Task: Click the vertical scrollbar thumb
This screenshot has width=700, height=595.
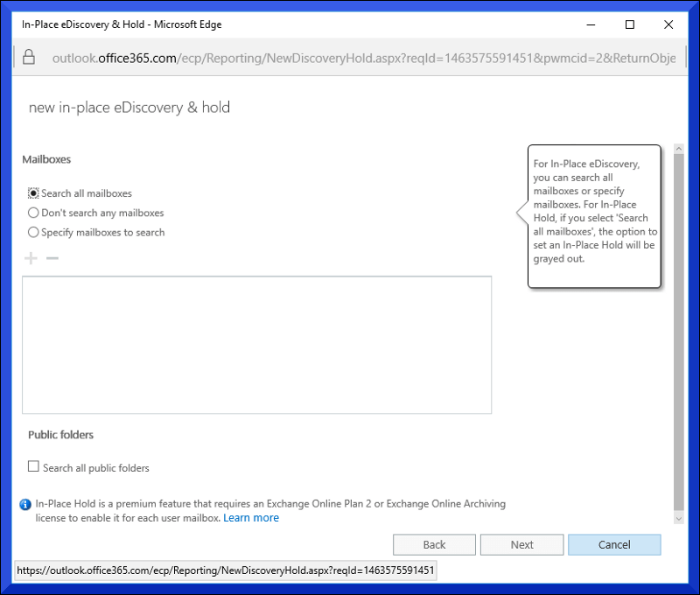Action: point(679,332)
